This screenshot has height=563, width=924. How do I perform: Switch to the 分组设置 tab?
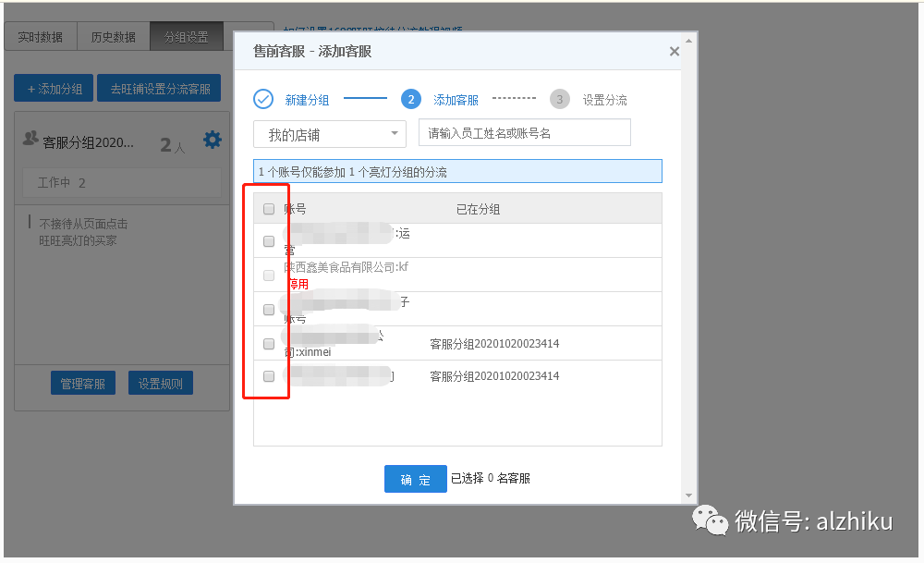(x=187, y=37)
